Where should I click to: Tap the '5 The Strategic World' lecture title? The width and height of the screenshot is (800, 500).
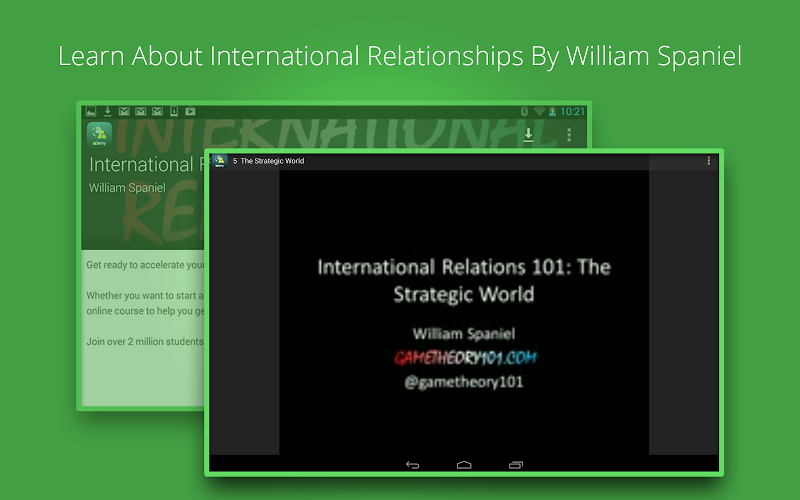pyautogui.click(x=268, y=161)
